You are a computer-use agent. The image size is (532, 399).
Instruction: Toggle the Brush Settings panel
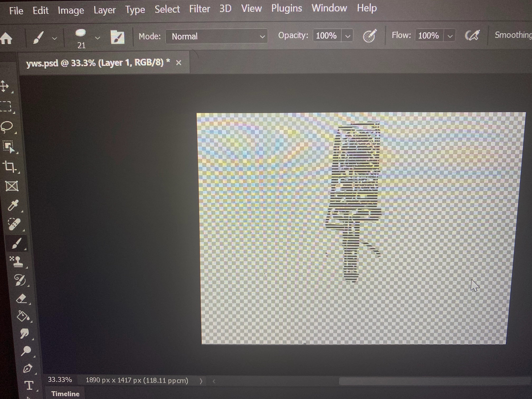(x=117, y=37)
